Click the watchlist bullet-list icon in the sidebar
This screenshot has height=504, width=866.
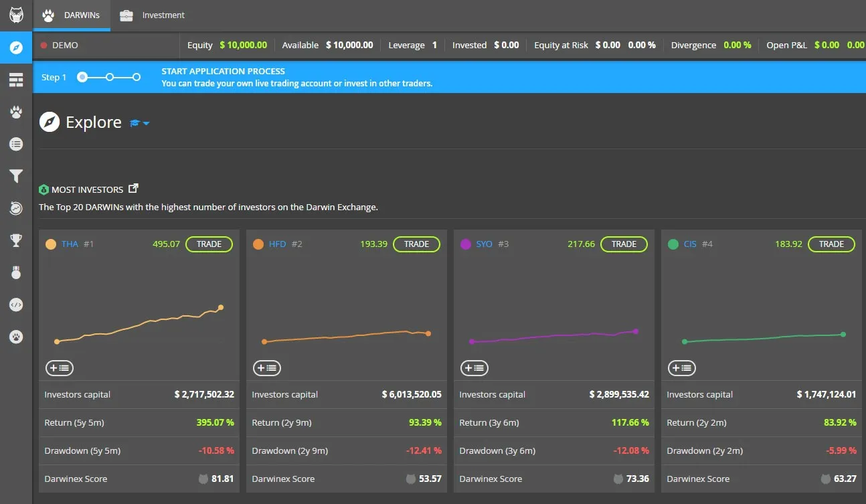(15, 144)
